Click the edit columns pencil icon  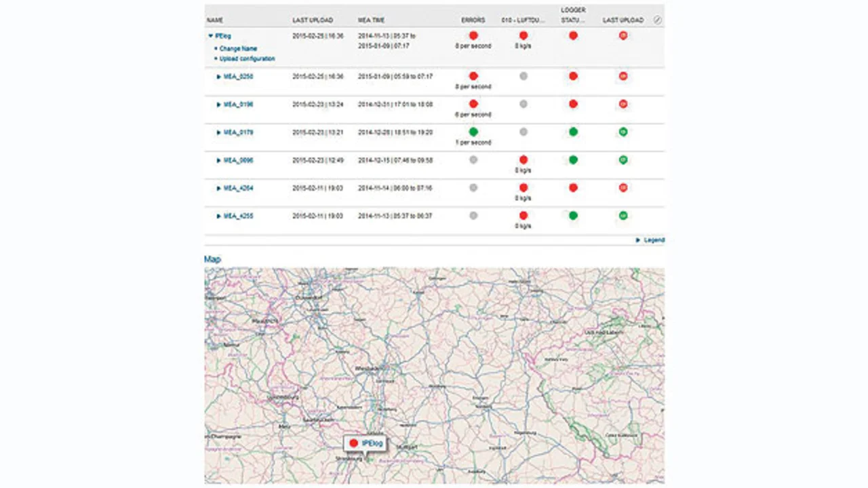657,20
